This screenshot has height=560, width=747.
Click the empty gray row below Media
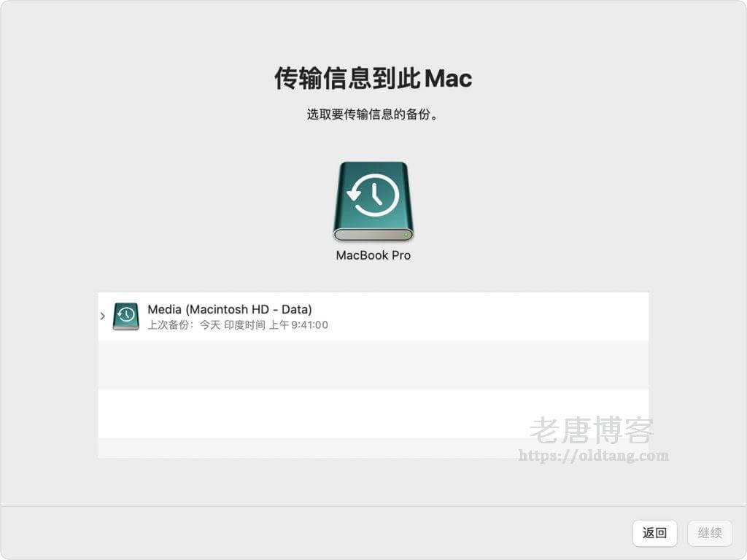[x=373, y=365]
